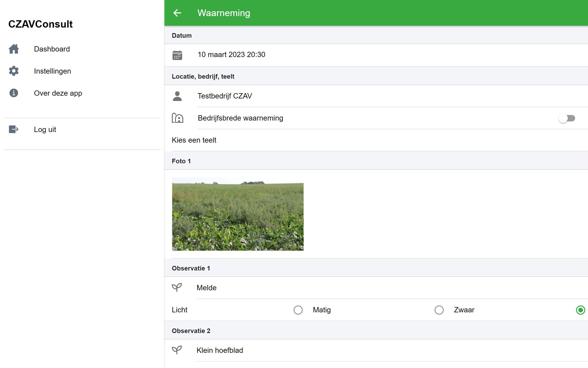Select the Zwaar radio button
588x368 pixels.
coord(580,310)
